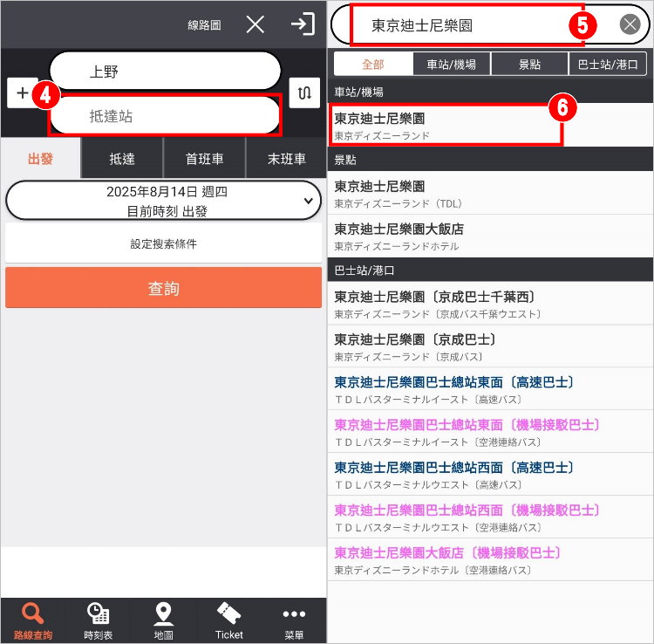The width and height of the screenshot is (654, 644).
Task: Choose 東京迪士尼樂園〔京成巴士〕 result
Action: point(490,346)
